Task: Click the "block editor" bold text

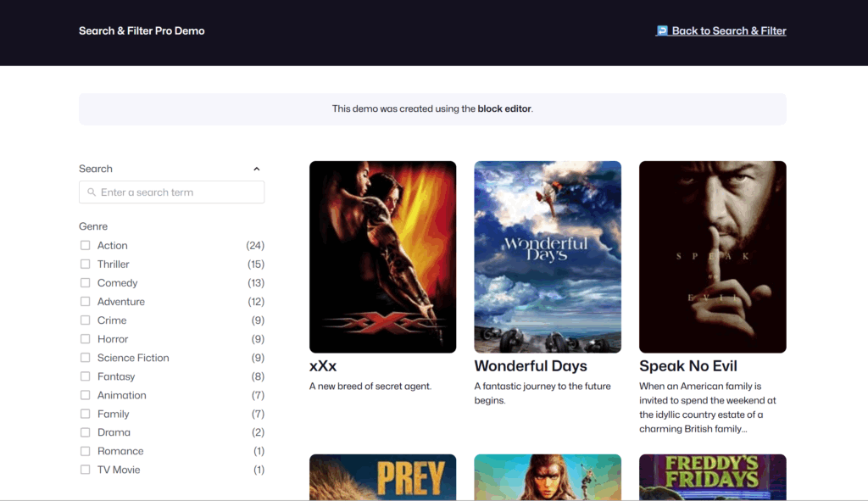Action: [504, 109]
